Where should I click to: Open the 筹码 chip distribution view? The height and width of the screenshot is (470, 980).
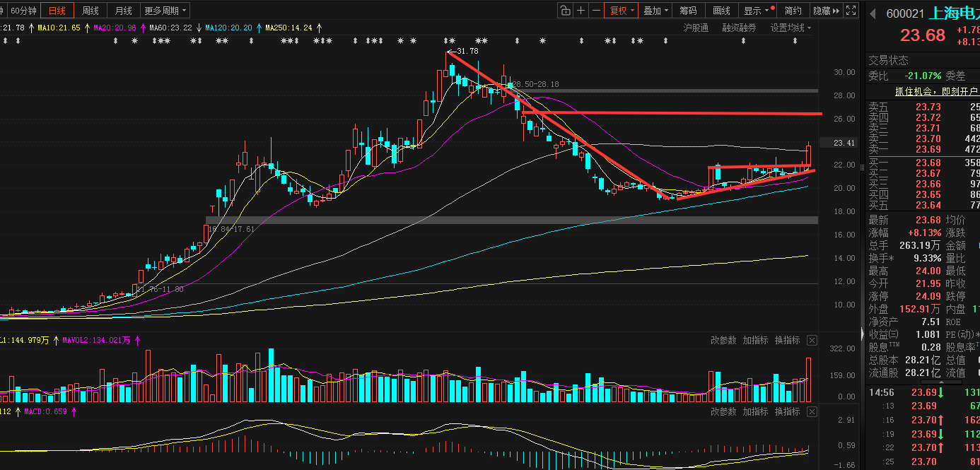[x=688, y=11]
